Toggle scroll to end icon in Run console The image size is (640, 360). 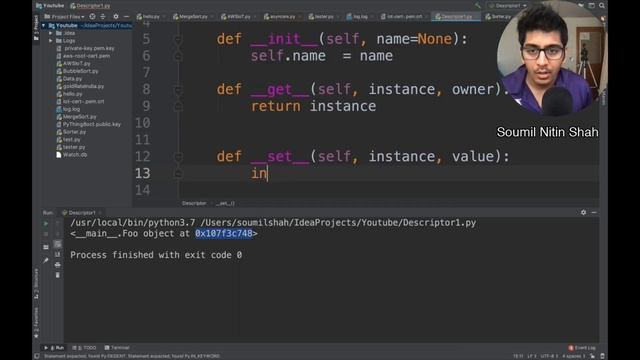pyautogui.click(x=58, y=254)
